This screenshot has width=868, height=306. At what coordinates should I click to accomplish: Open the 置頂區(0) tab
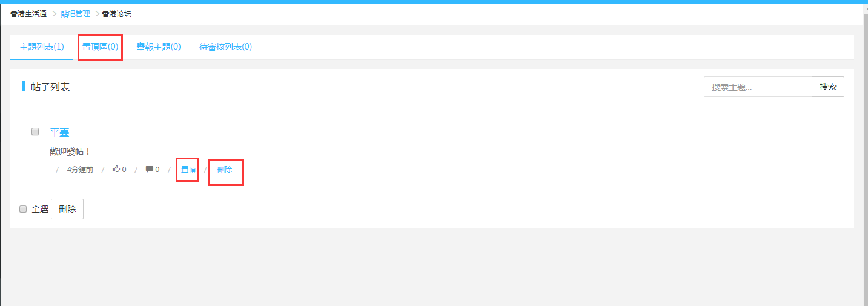101,47
